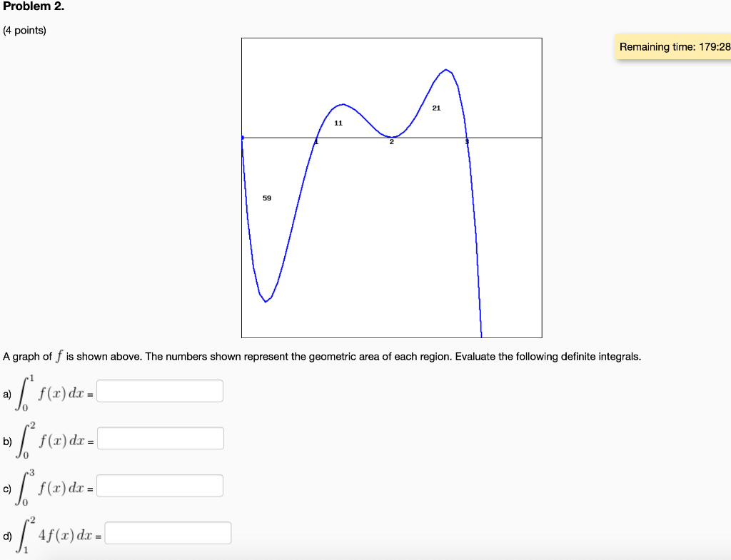
Task: Click the Remaining time indicator
Action: 674,47
